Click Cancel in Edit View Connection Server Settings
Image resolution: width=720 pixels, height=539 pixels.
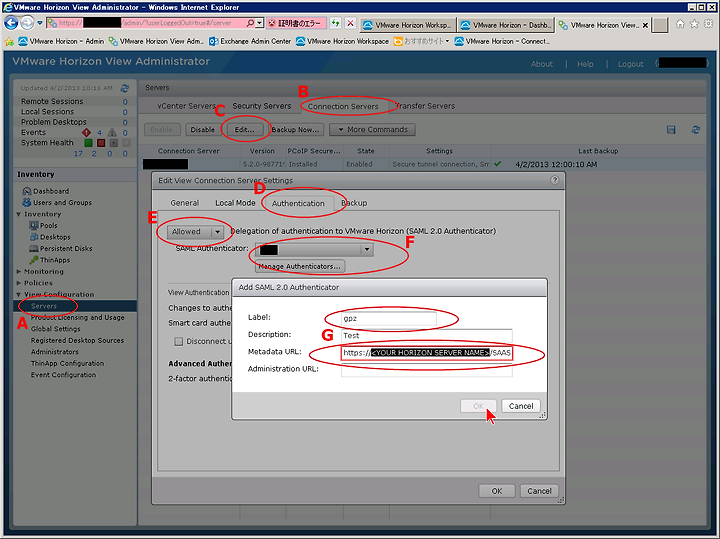pyautogui.click(x=539, y=491)
